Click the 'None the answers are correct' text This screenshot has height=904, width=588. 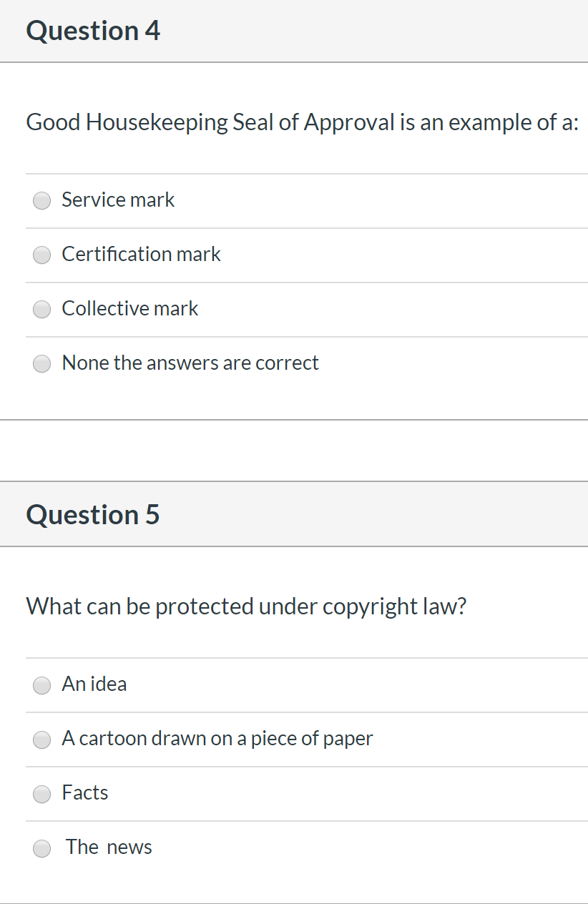(x=190, y=363)
